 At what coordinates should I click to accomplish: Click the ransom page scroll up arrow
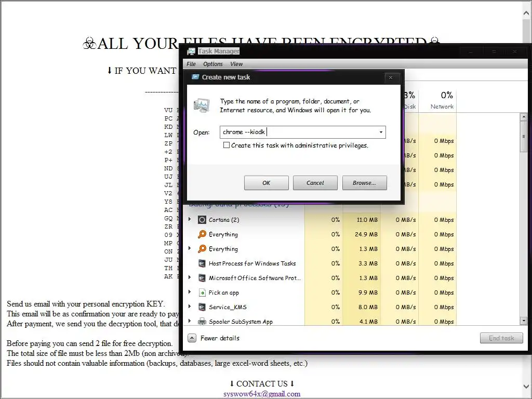[x=526, y=13]
